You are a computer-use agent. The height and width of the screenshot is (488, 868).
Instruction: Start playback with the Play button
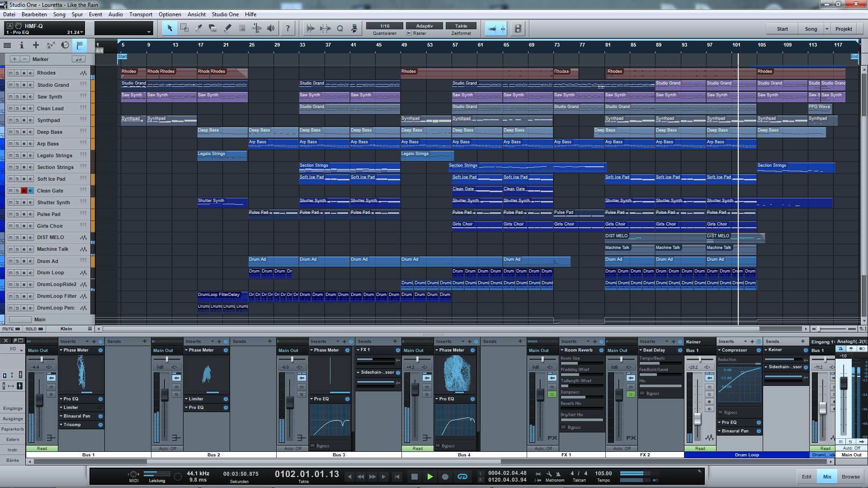click(430, 476)
